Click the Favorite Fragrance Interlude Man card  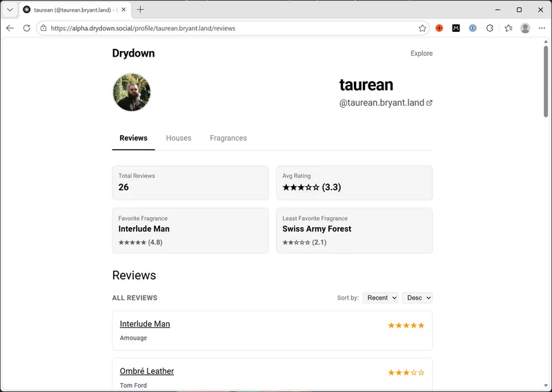coord(190,231)
